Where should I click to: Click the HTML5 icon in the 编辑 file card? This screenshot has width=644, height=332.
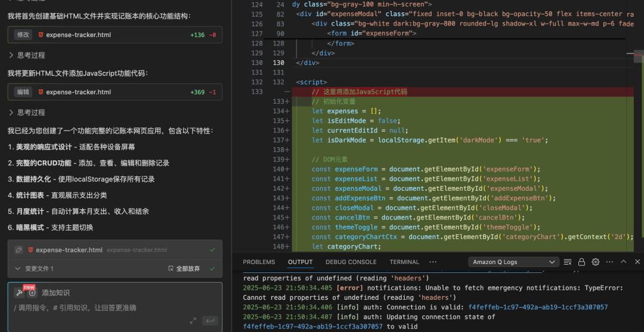pyautogui.click(x=41, y=92)
